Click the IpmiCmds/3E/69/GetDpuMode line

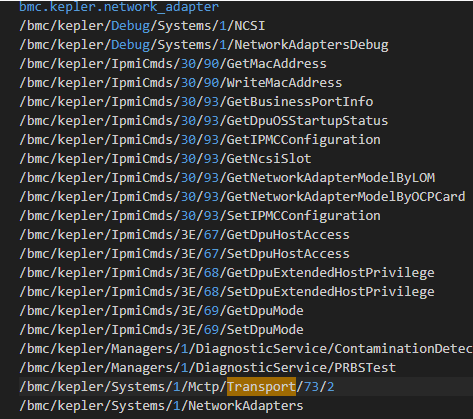161,311
